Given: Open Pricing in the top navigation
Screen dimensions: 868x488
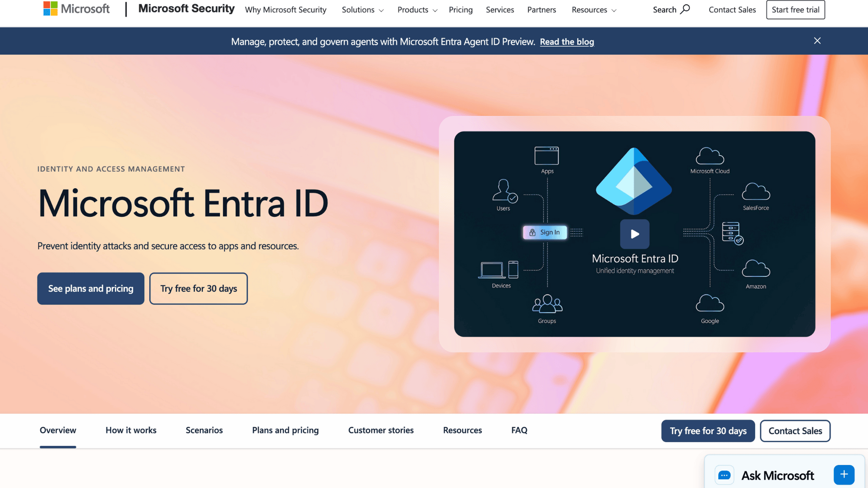Looking at the screenshot, I should [x=460, y=10].
